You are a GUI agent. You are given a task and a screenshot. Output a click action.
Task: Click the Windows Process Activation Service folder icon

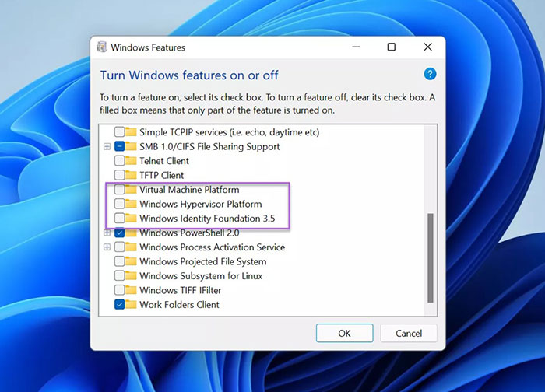tap(131, 247)
